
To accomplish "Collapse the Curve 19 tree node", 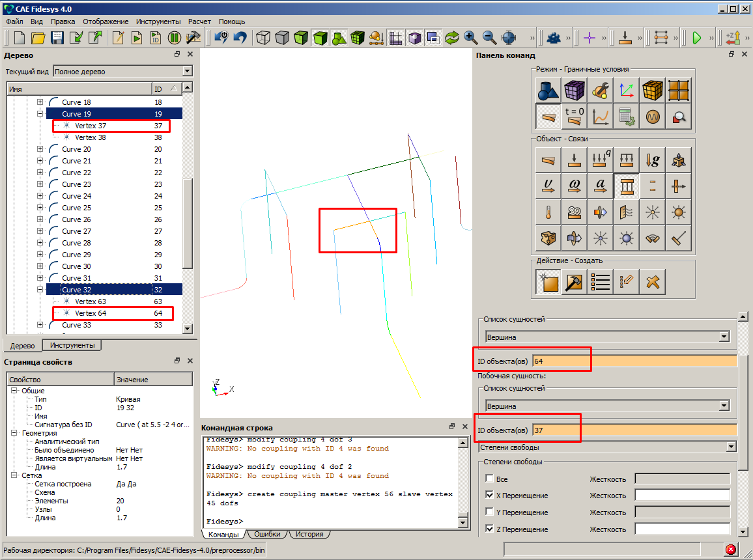I will pyautogui.click(x=40, y=114).
